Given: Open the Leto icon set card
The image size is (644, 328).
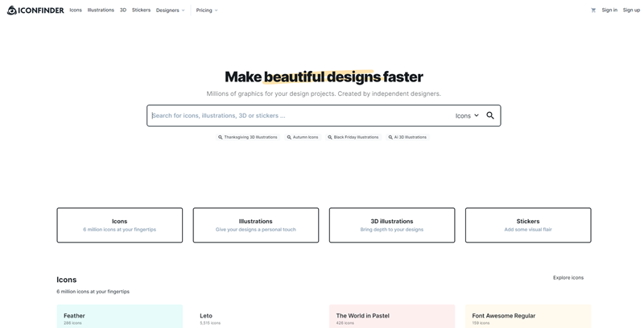Looking at the screenshot, I should tap(256, 317).
